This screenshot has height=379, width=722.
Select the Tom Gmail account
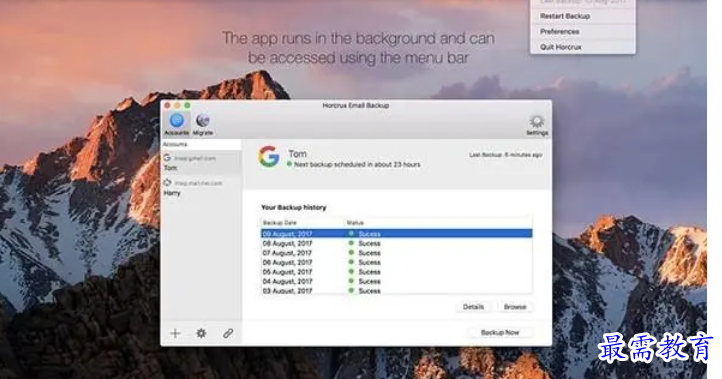[x=201, y=163]
